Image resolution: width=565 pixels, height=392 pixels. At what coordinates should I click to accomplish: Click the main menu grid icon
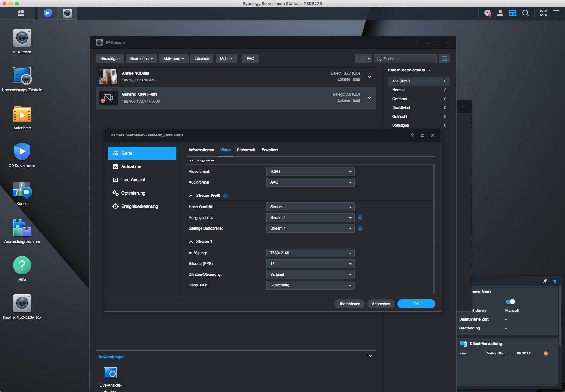[x=21, y=13]
